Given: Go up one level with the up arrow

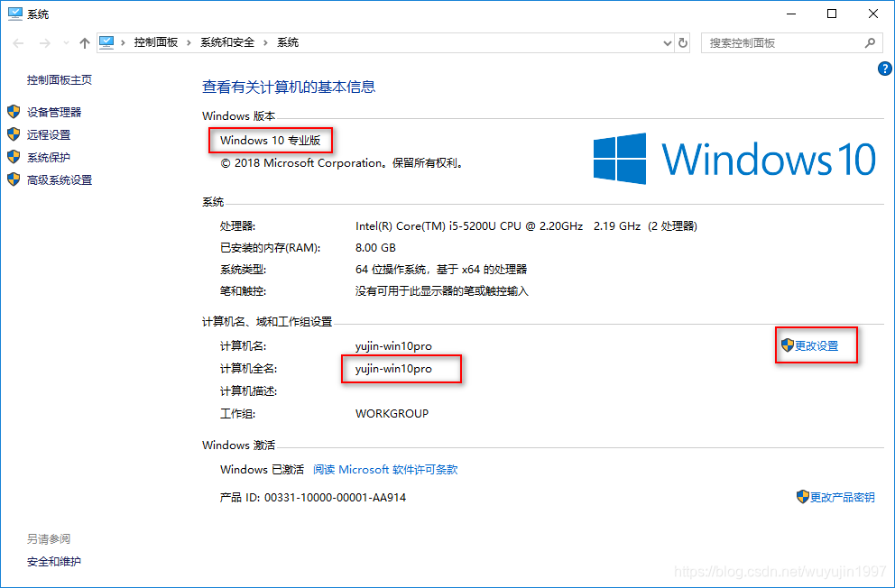Looking at the screenshot, I should coord(85,42).
